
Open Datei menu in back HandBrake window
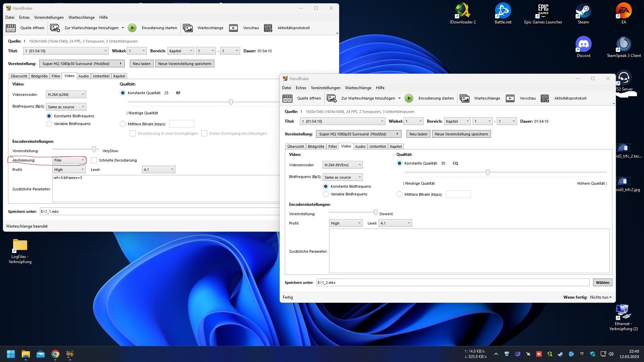pyautogui.click(x=10, y=17)
